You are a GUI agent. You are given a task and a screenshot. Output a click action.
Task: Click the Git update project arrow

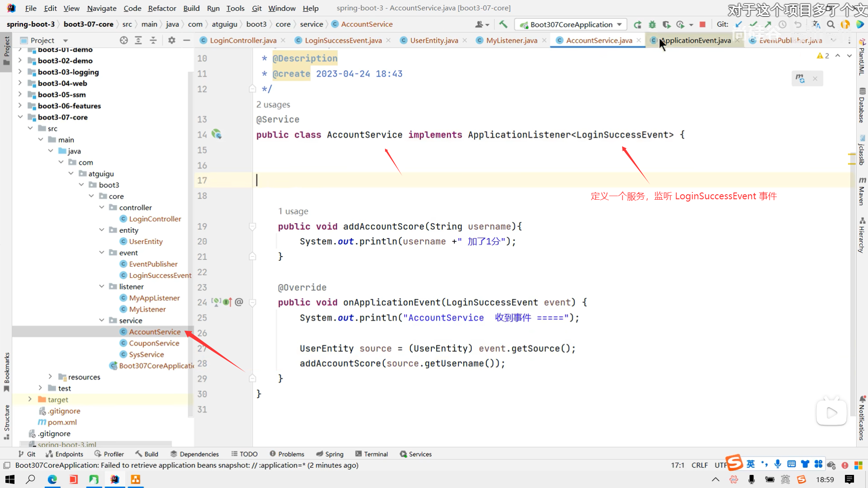pos(739,24)
